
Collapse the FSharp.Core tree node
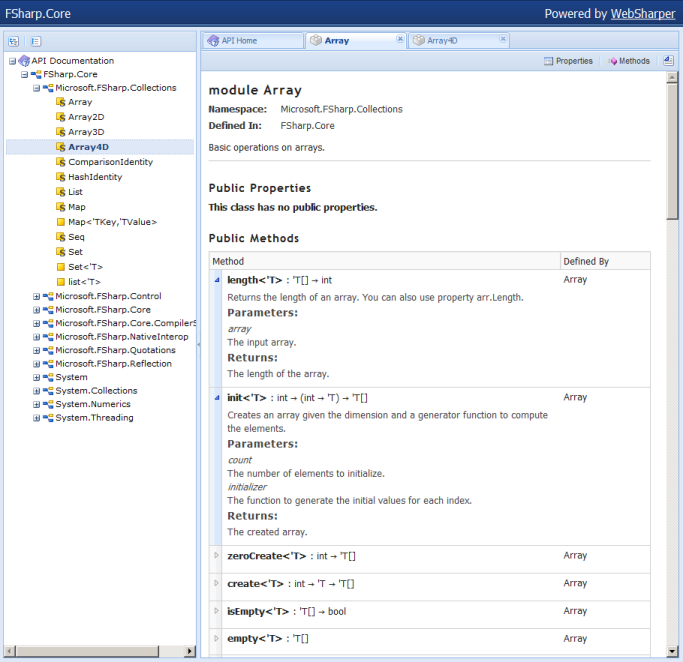click(24, 74)
